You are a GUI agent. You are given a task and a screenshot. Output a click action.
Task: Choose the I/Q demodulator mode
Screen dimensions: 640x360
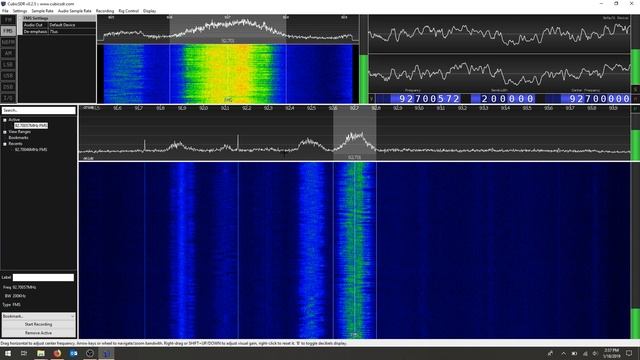pos(8,98)
